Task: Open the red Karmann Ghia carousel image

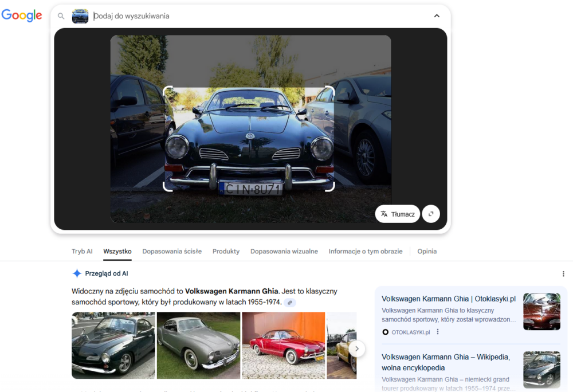Action: pyautogui.click(x=283, y=345)
